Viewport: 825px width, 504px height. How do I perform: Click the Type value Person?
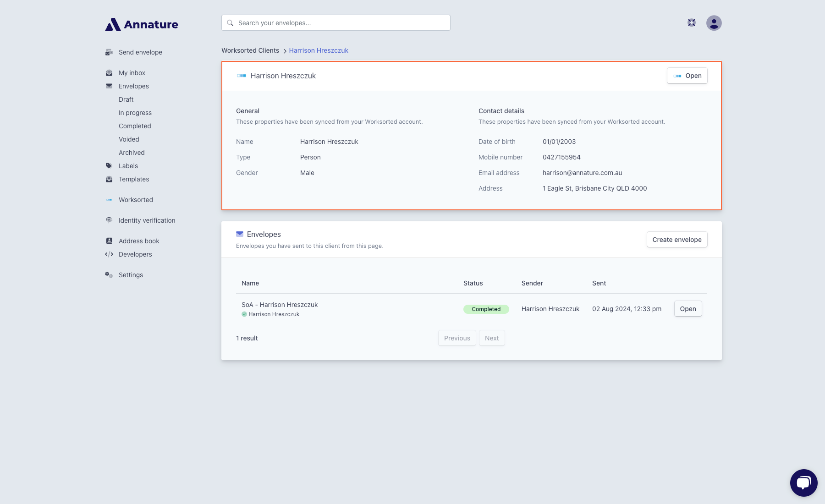pyautogui.click(x=310, y=157)
